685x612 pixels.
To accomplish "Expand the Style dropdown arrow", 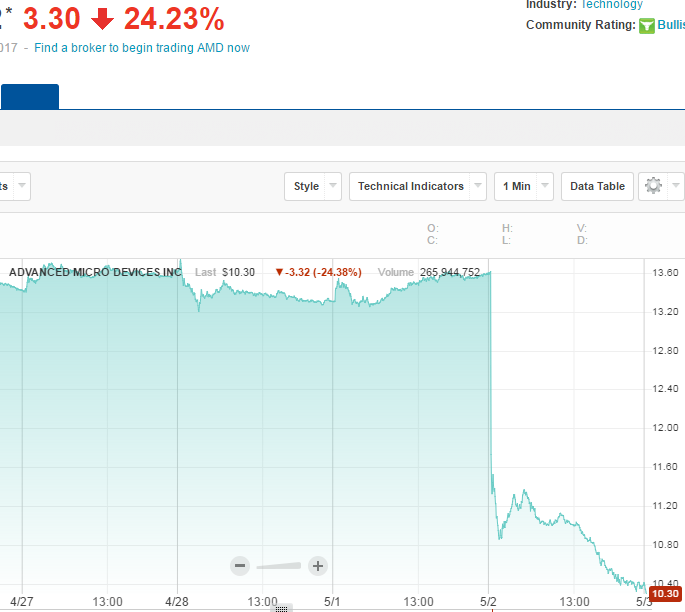I will (333, 186).
